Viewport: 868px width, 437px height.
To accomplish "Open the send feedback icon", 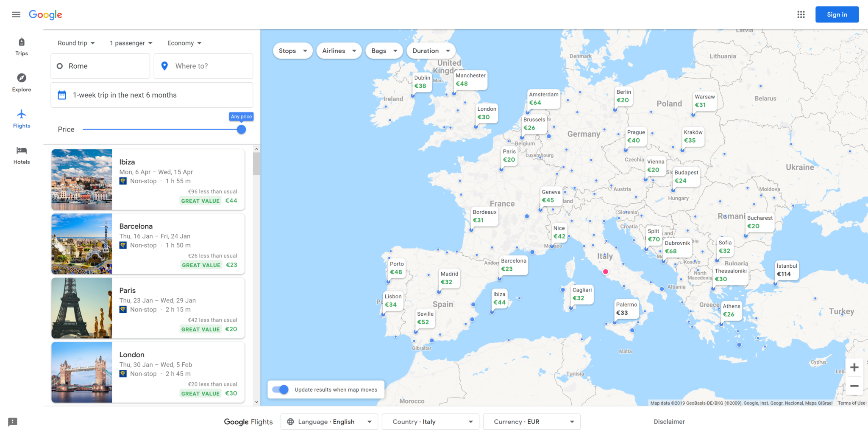I will (x=13, y=422).
